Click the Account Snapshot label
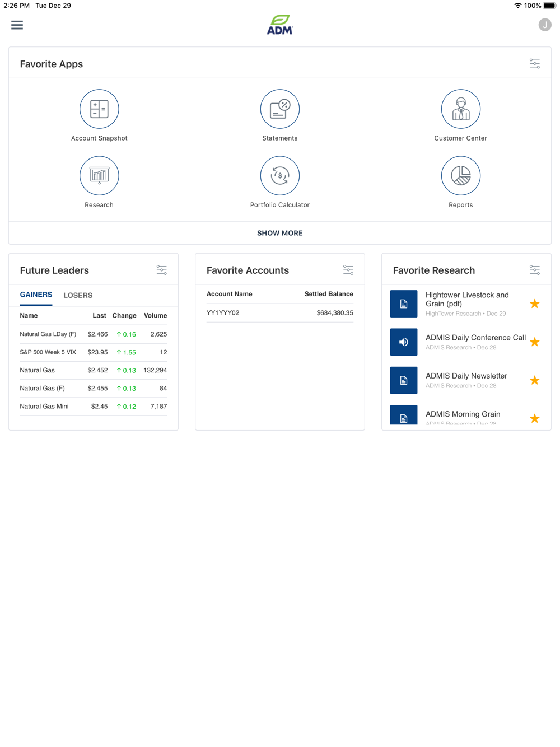560x747 pixels. click(x=99, y=138)
